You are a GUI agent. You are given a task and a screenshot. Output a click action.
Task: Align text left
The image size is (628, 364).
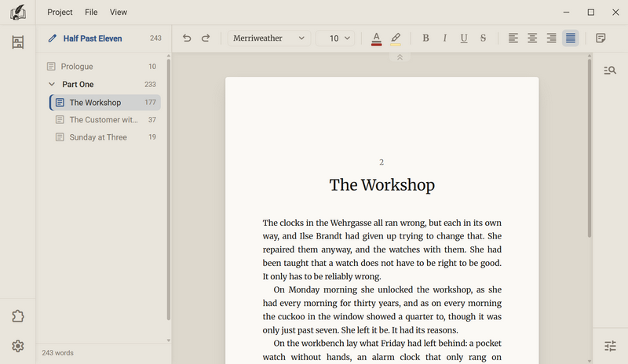pos(513,38)
